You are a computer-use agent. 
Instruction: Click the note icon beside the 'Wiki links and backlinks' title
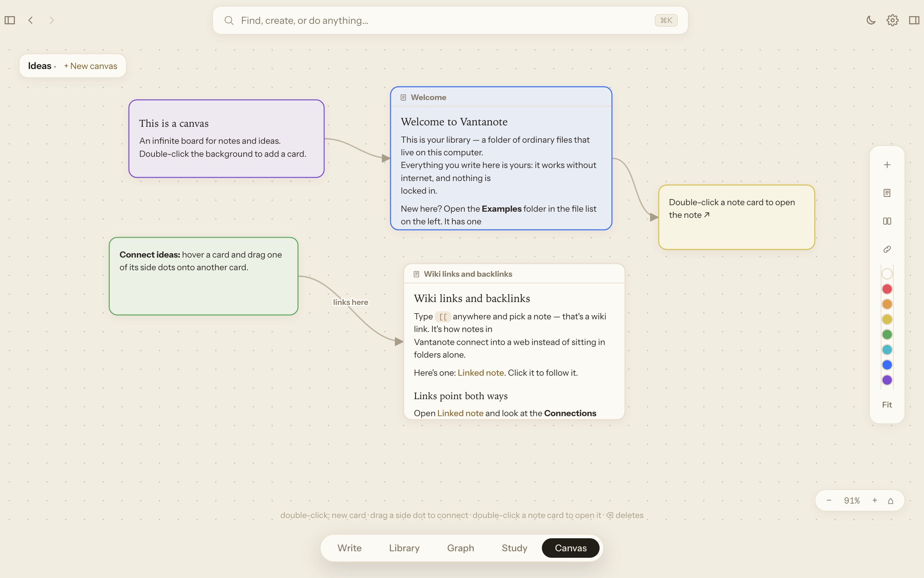[417, 274]
